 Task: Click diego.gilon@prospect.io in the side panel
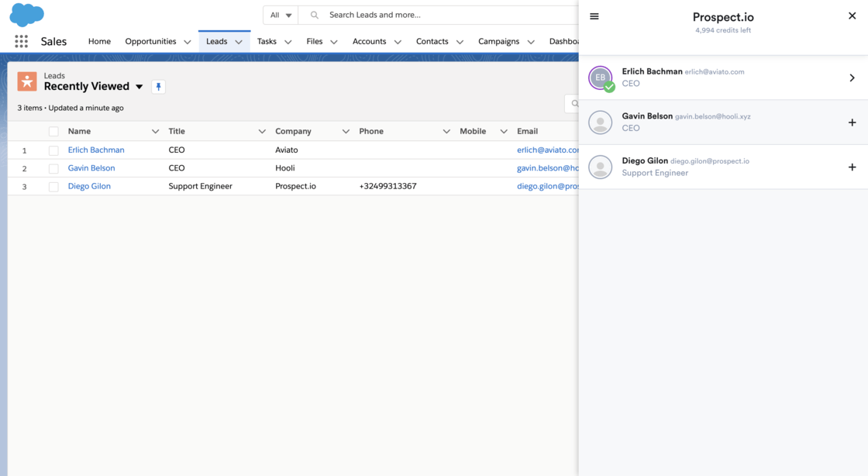710,161
